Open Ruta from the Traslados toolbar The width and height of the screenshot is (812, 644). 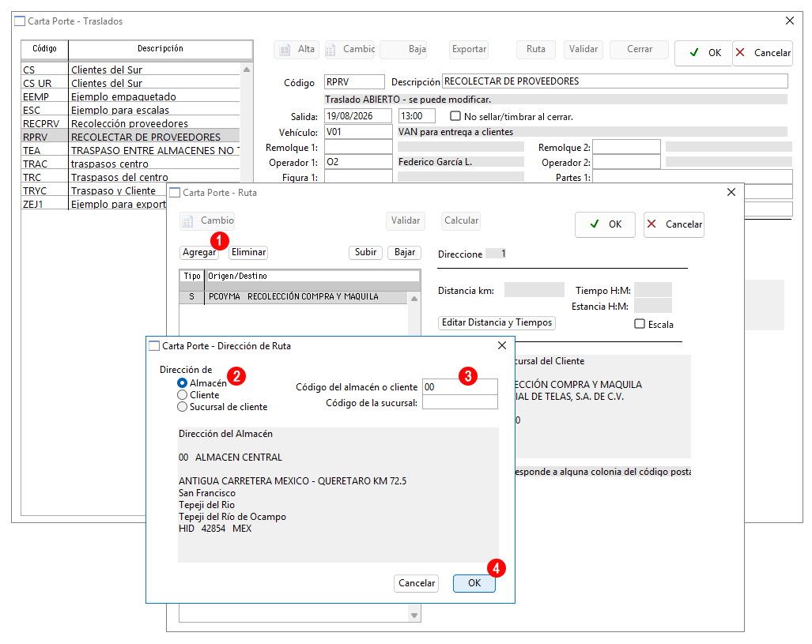[536, 50]
